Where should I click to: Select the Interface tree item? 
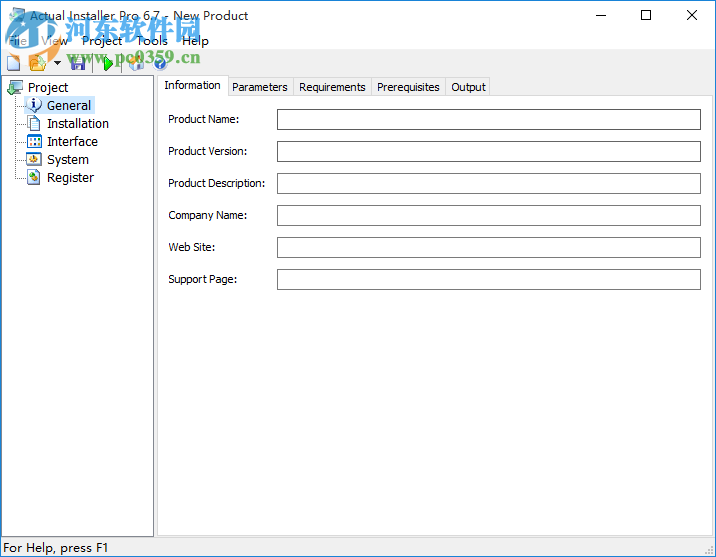[72, 142]
